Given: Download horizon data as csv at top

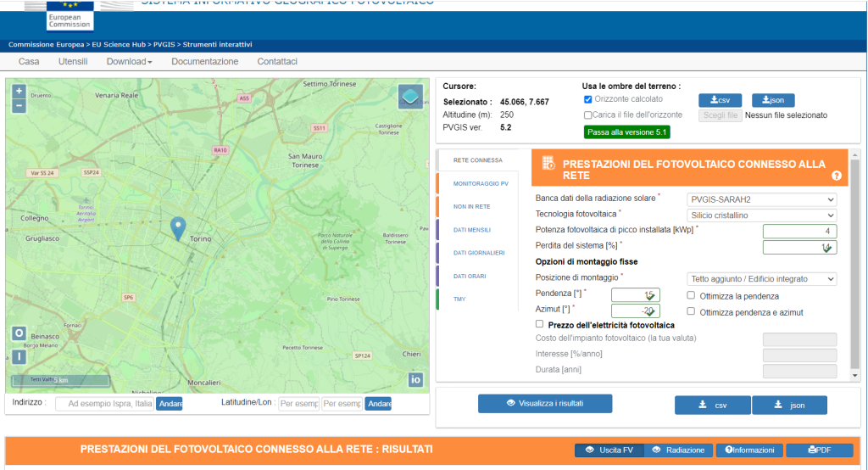Looking at the screenshot, I should (720, 100).
